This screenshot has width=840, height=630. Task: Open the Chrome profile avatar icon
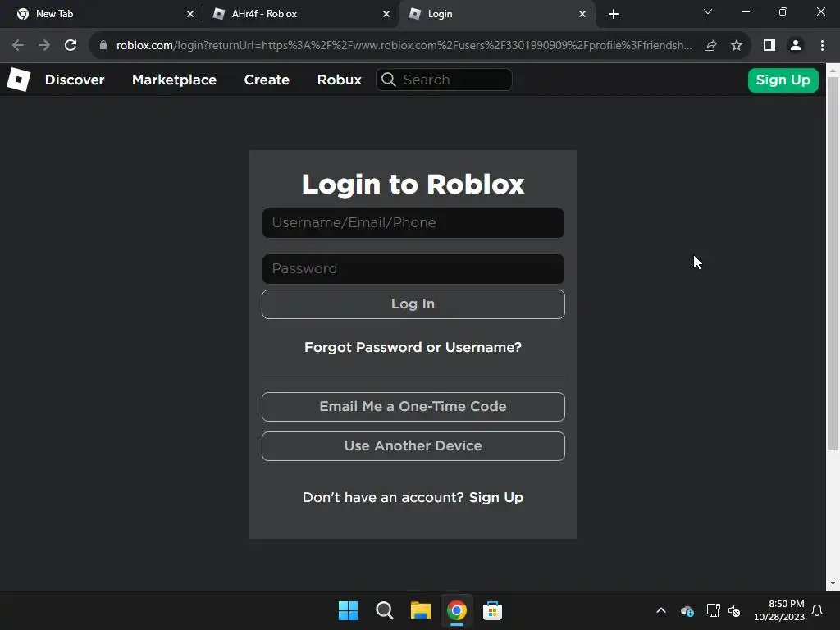[x=796, y=46]
